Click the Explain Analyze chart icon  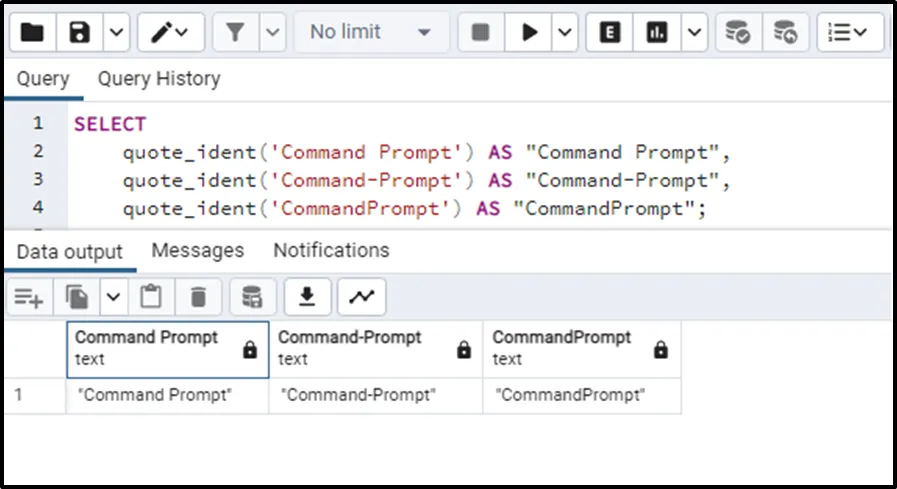[x=657, y=32]
